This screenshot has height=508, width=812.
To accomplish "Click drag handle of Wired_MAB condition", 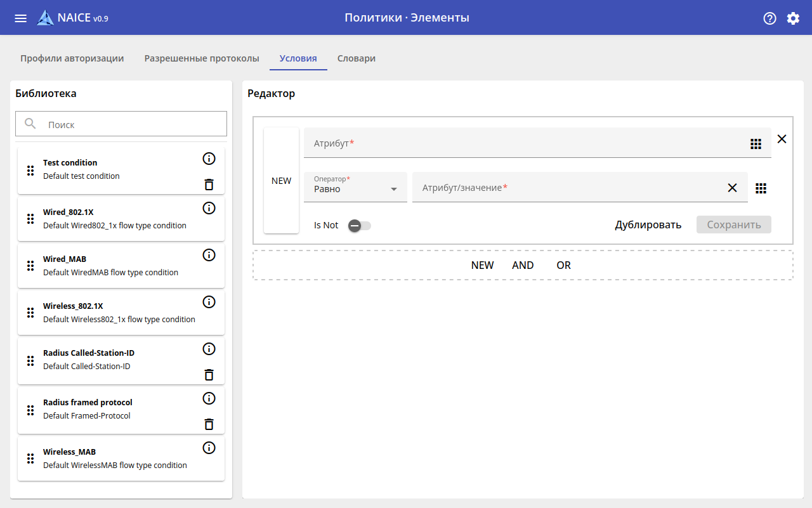I will [x=30, y=266].
